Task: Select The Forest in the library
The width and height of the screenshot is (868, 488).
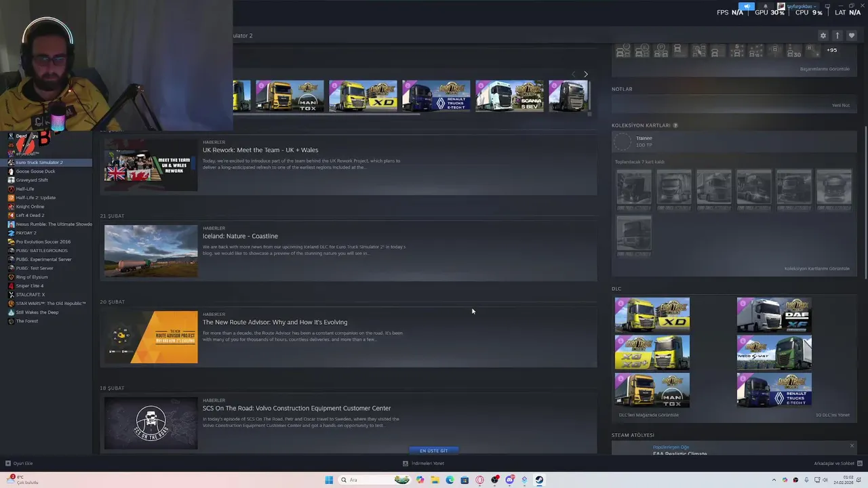Action: pos(27,321)
